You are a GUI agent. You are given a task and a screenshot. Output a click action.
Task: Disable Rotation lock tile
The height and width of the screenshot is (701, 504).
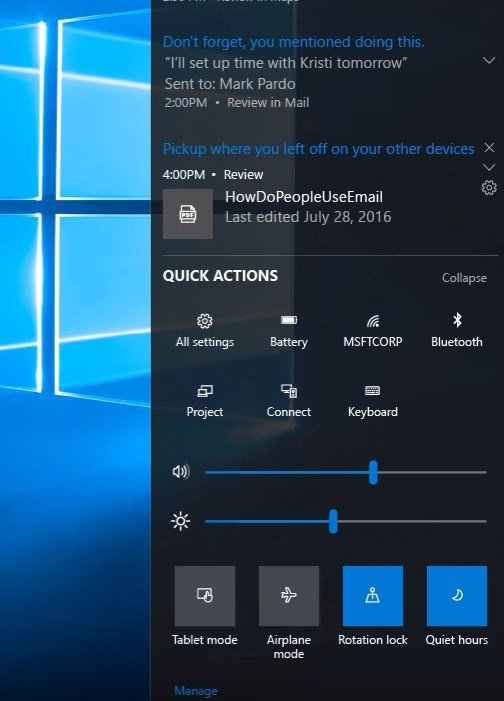click(x=373, y=596)
